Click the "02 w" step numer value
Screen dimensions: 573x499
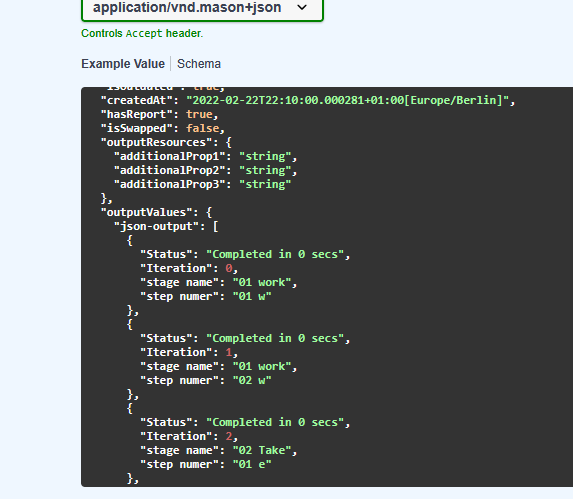click(x=252, y=380)
